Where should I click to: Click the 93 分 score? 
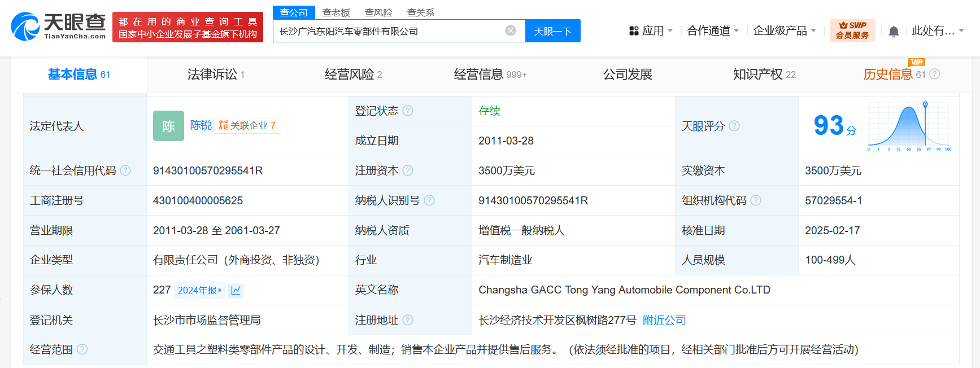(835, 125)
